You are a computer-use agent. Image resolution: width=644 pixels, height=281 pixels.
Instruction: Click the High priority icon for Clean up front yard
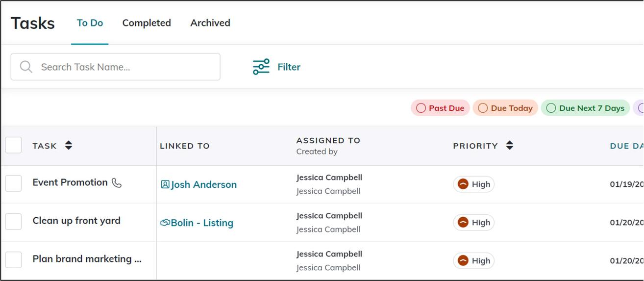click(x=463, y=222)
